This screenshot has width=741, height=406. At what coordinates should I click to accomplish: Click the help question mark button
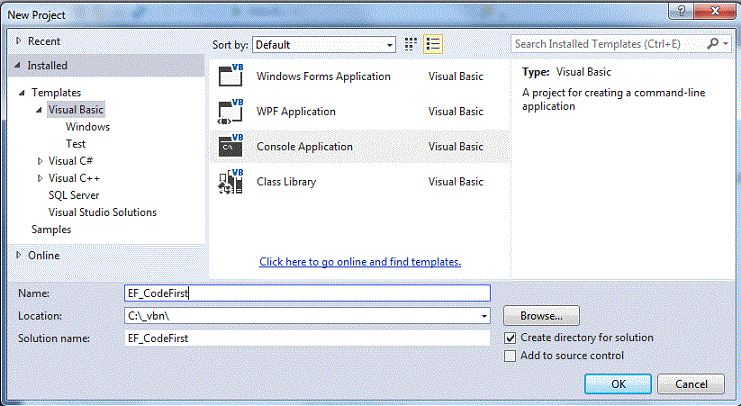681,10
